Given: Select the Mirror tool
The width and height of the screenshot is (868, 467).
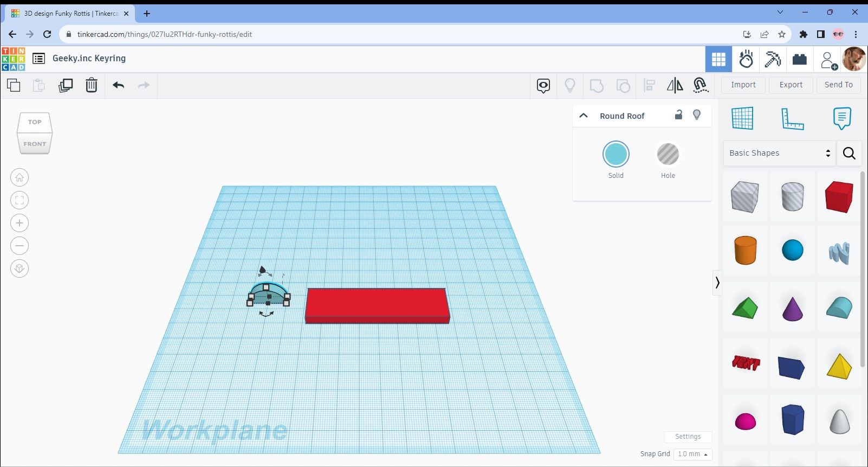Looking at the screenshot, I should [x=675, y=86].
